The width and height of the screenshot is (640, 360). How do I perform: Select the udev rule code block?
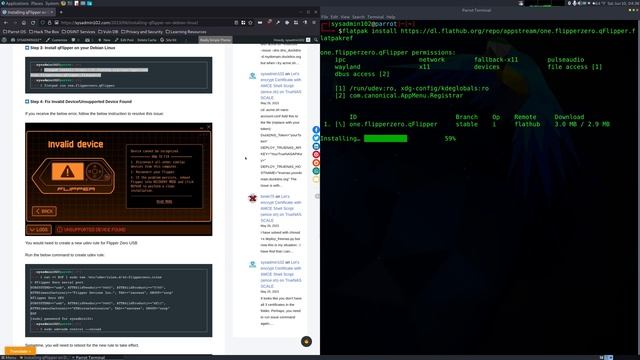pos(118,300)
